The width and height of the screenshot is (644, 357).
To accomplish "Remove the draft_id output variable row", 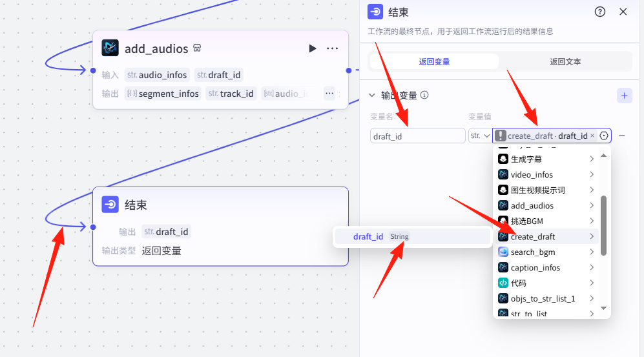I will point(621,136).
